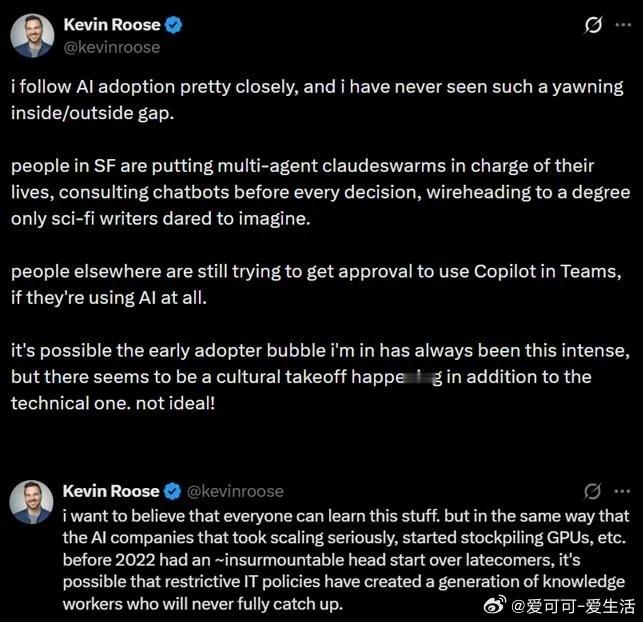
Task: Open the three-dot menu on the reply post
Action: pyautogui.click(x=622, y=491)
